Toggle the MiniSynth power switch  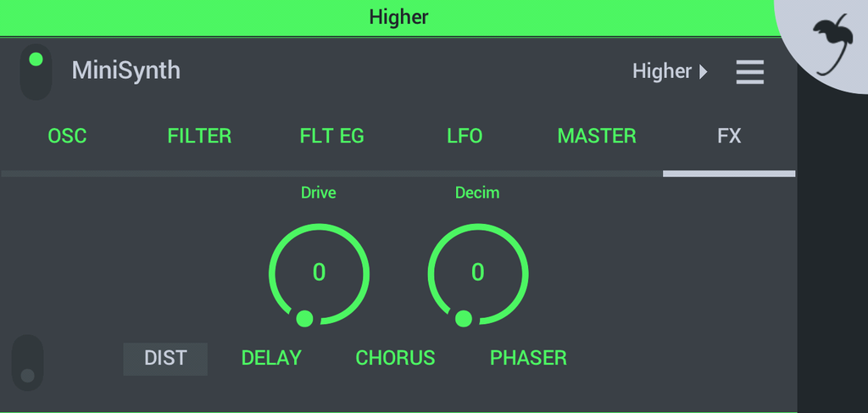[x=36, y=72]
